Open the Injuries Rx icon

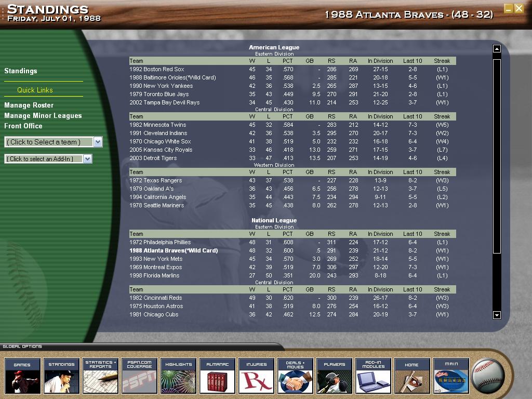[257, 376]
